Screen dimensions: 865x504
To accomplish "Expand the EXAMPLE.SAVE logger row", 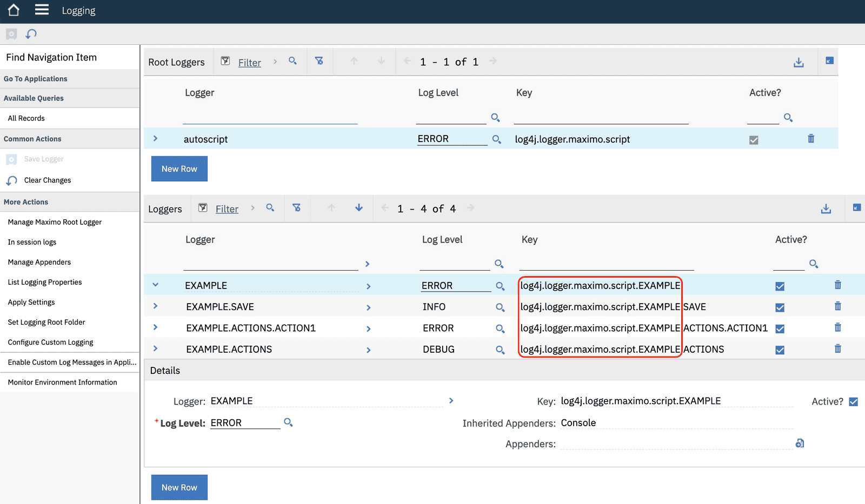I will 156,306.
